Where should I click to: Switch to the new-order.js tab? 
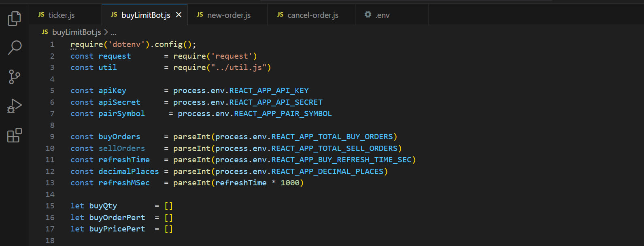click(229, 15)
